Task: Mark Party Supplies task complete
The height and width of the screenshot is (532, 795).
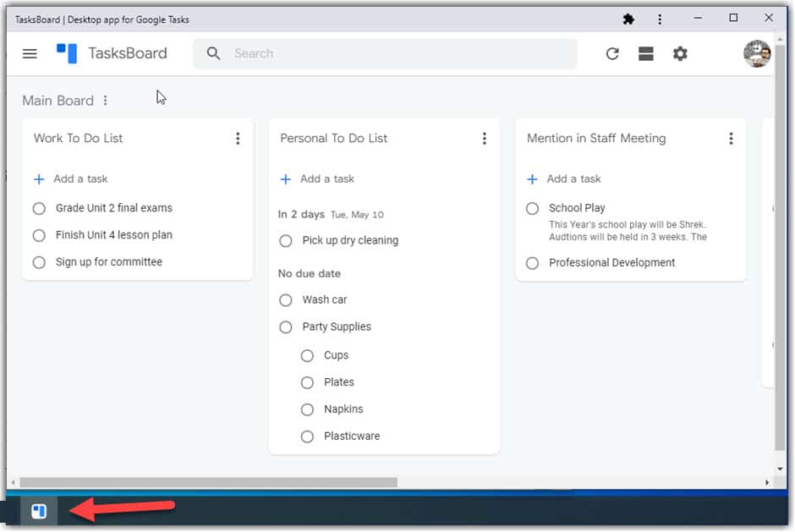Action: 286,327
